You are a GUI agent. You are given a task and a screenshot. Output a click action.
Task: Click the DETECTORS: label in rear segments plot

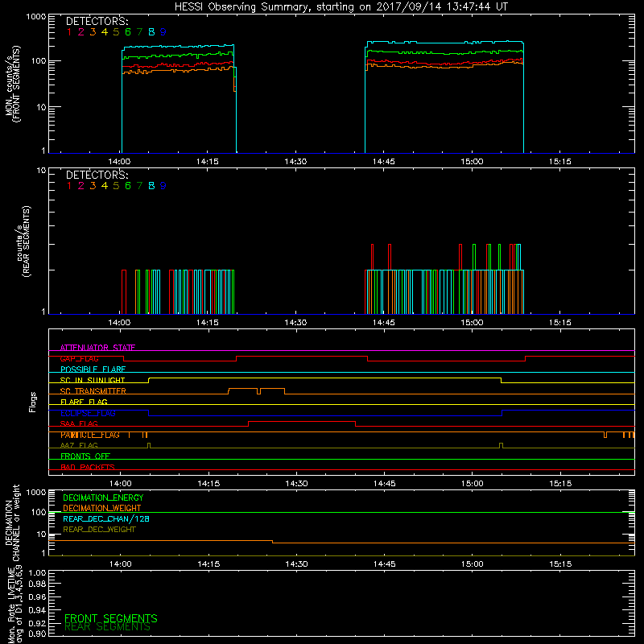coord(97,175)
